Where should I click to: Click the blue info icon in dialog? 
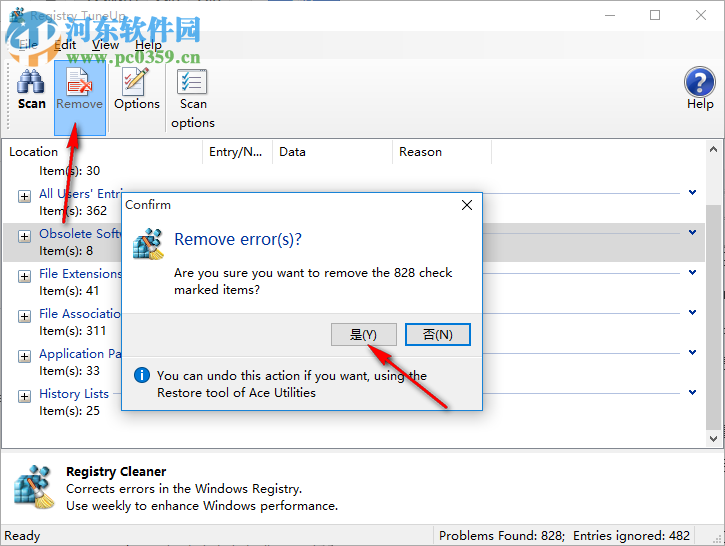(x=142, y=375)
